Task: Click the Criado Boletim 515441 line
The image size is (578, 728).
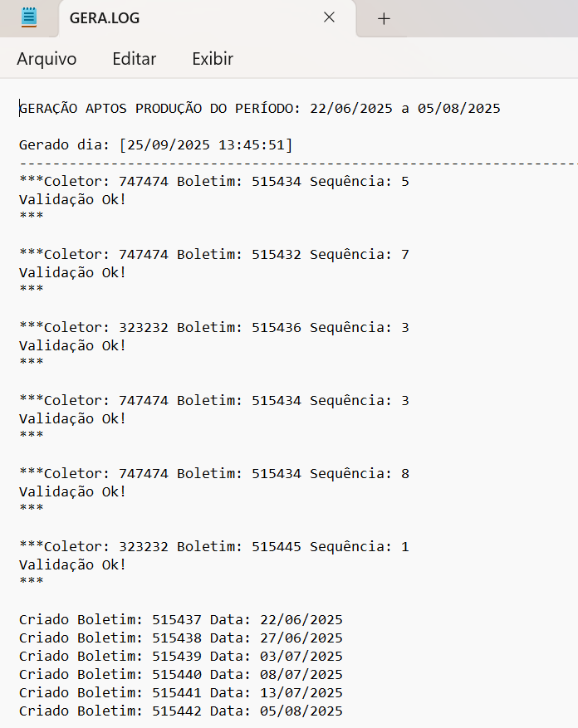Action: [x=180, y=693]
